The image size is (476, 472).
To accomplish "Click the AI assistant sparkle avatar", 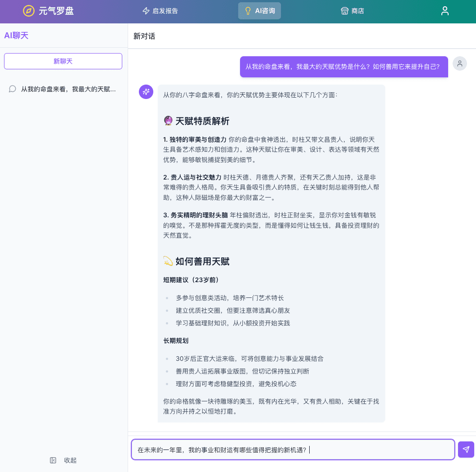I will (146, 92).
